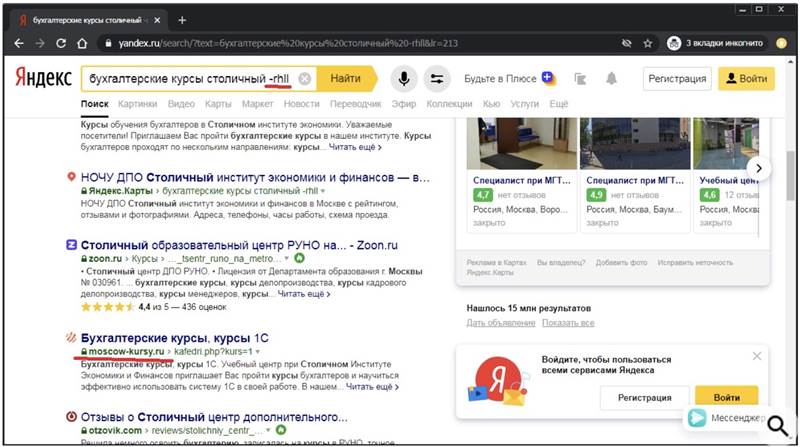Expand dropdown arrow after moscow-kursy.ru URL
Viewport: 800px width, 447px height.
258,352
